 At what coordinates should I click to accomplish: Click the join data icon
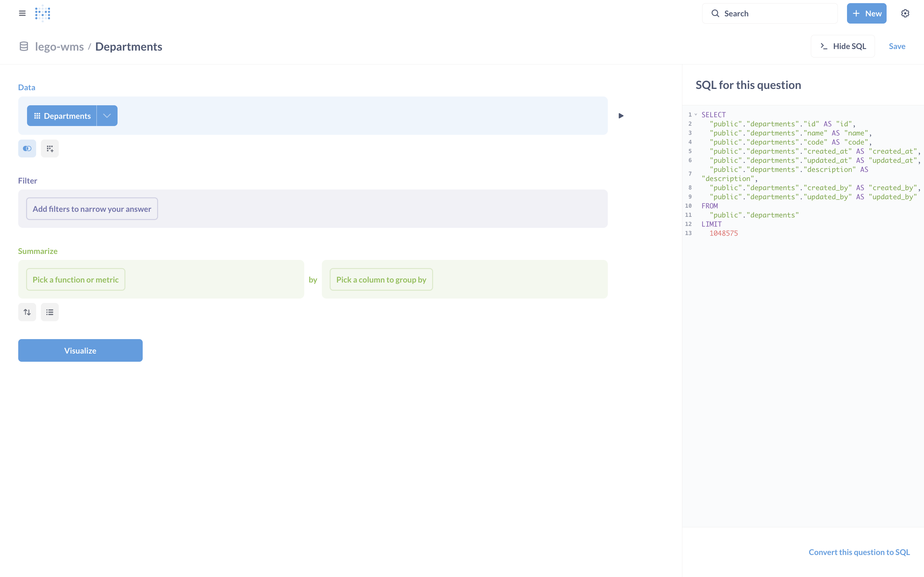click(x=27, y=148)
